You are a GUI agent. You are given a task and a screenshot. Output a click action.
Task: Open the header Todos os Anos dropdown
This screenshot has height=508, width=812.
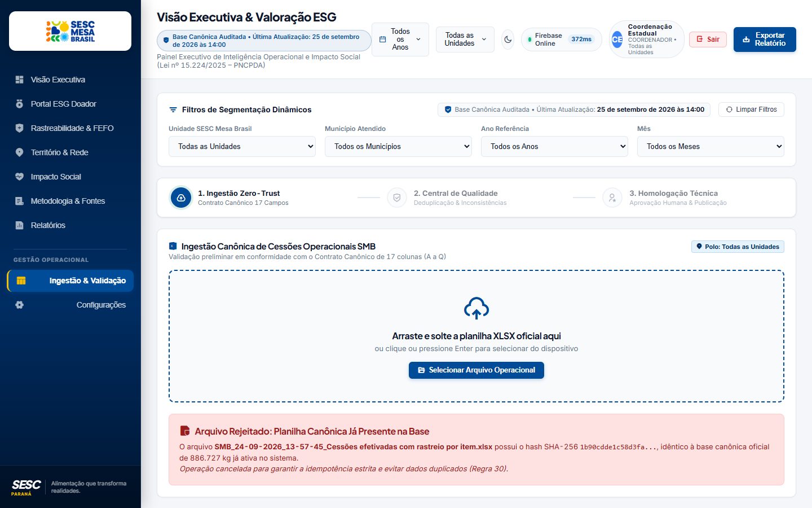tap(400, 40)
